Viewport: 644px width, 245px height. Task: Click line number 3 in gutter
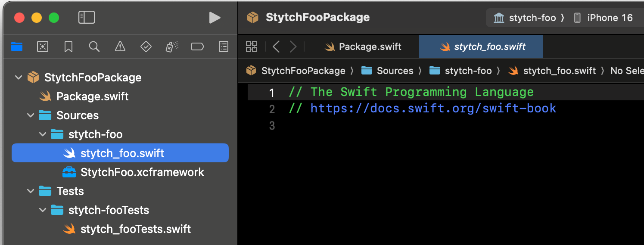pos(272,126)
